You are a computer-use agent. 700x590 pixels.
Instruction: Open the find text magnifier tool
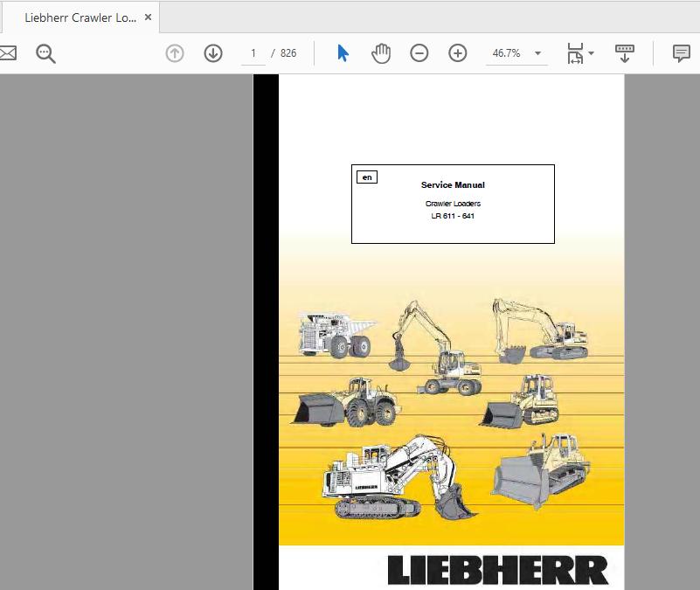coord(45,53)
